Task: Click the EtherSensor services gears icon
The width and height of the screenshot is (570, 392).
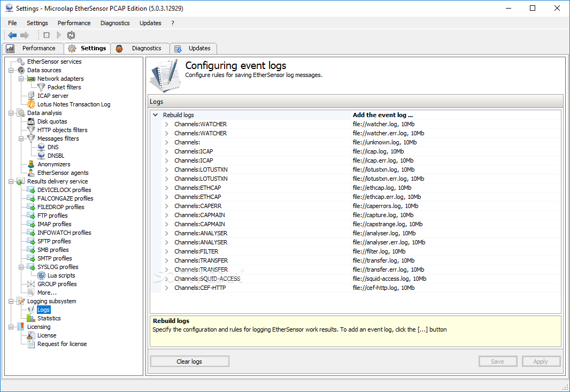Action: point(21,62)
